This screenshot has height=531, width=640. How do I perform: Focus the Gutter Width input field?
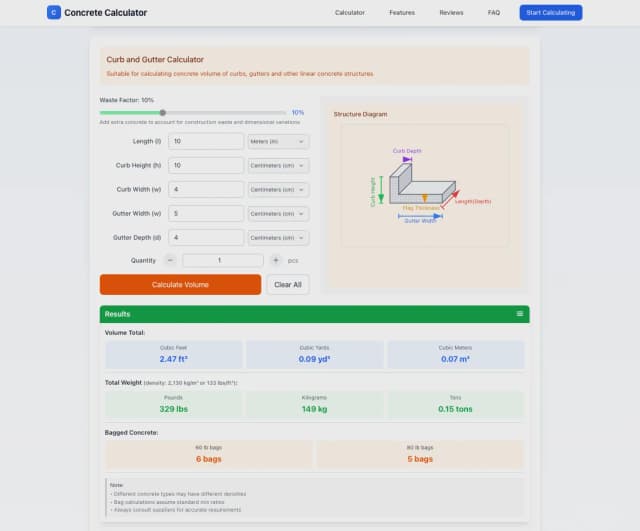point(206,214)
